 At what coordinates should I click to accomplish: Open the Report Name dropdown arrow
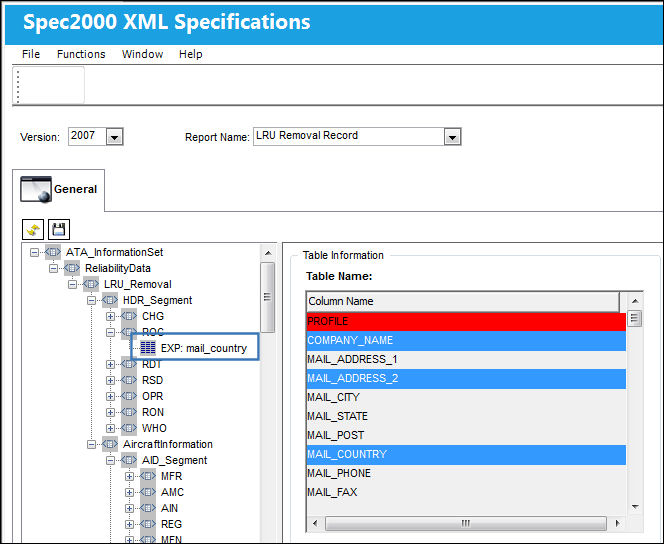click(452, 137)
